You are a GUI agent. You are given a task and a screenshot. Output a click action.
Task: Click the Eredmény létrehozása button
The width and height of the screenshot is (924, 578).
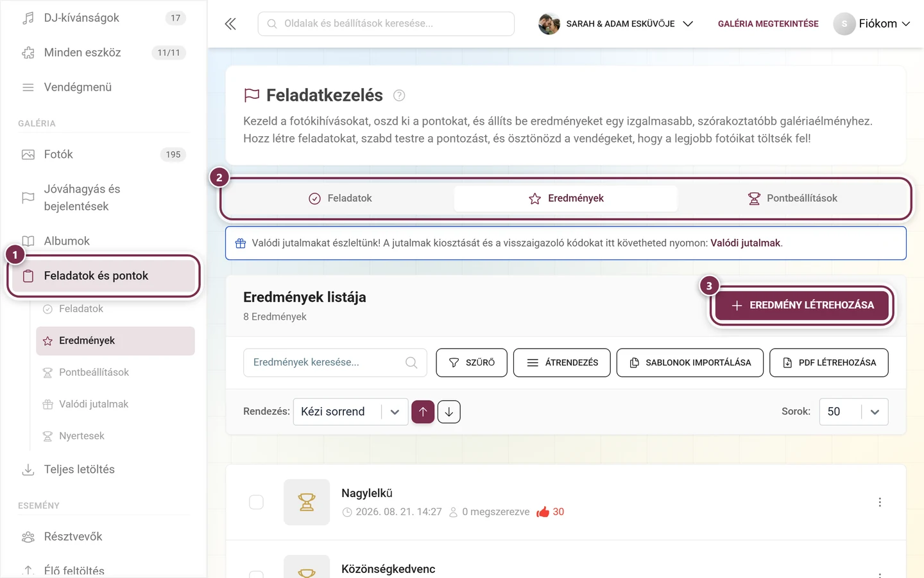tap(802, 306)
